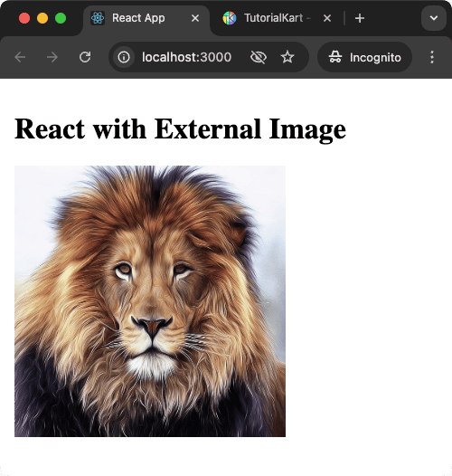Click the React with External Image heading
The height and width of the screenshot is (476, 452).
180,129
